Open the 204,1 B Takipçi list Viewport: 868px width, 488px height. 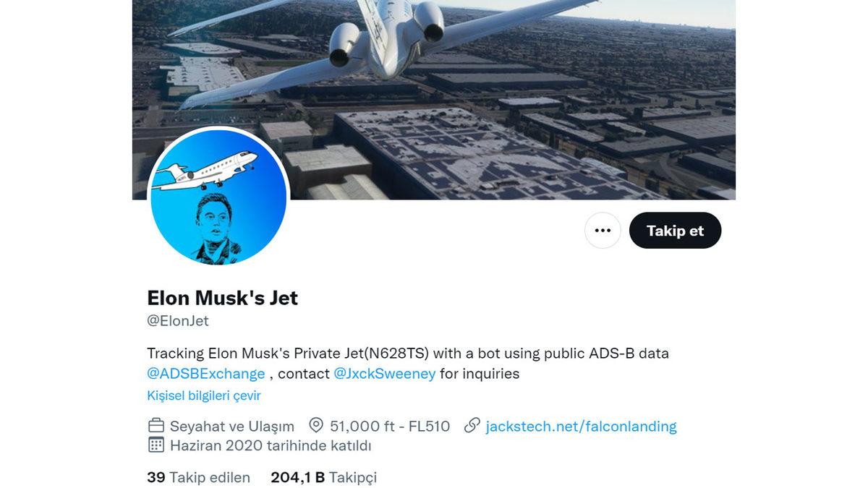pos(325,478)
